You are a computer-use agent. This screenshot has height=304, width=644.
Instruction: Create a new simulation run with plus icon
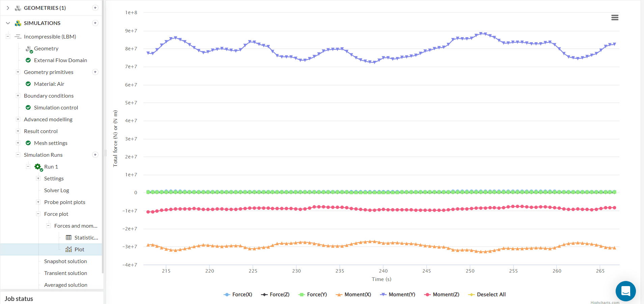(95, 155)
